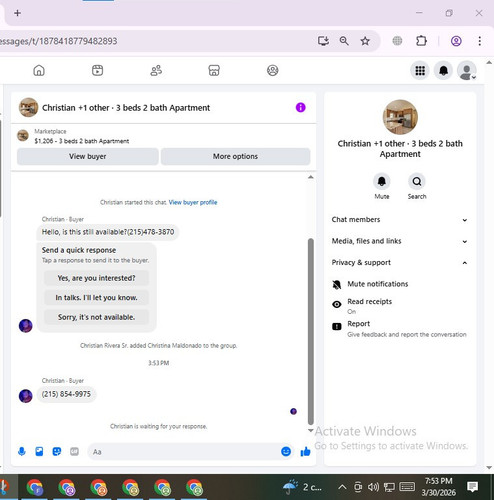Show hidden tray icons chevron
This screenshot has width=494, height=500.
pos(342,487)
